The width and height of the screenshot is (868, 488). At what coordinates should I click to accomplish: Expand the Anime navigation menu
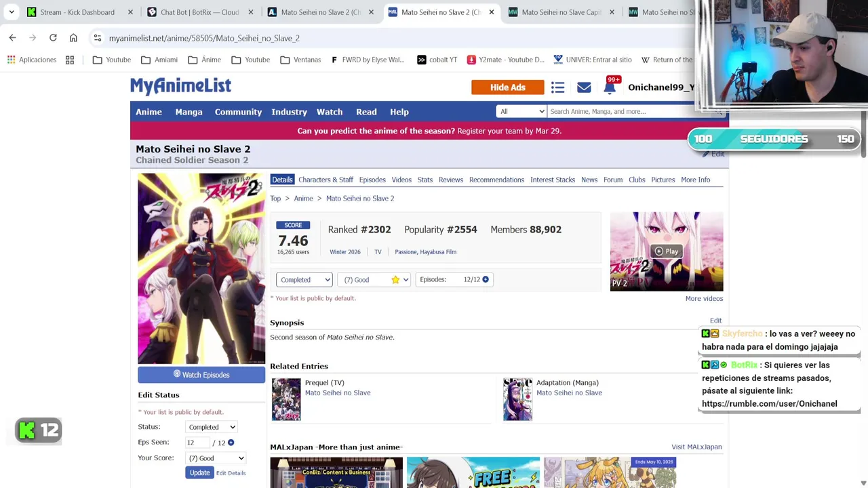pos(149,112)
